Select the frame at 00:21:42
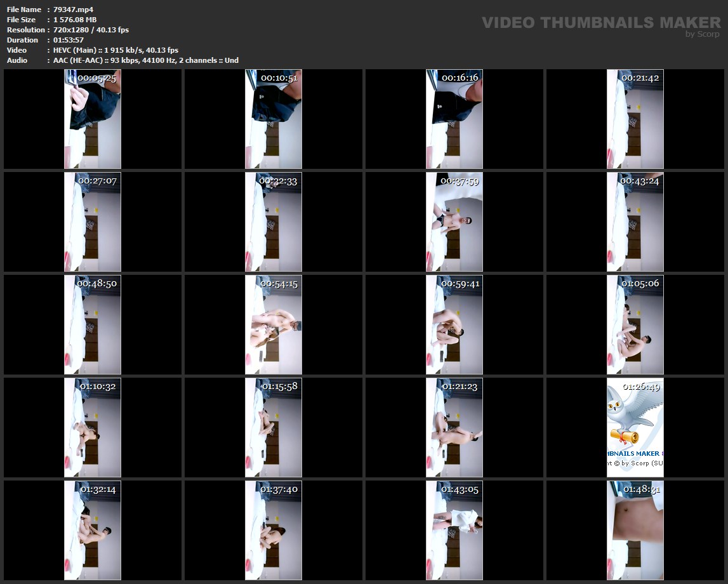 tap(635, 119)
